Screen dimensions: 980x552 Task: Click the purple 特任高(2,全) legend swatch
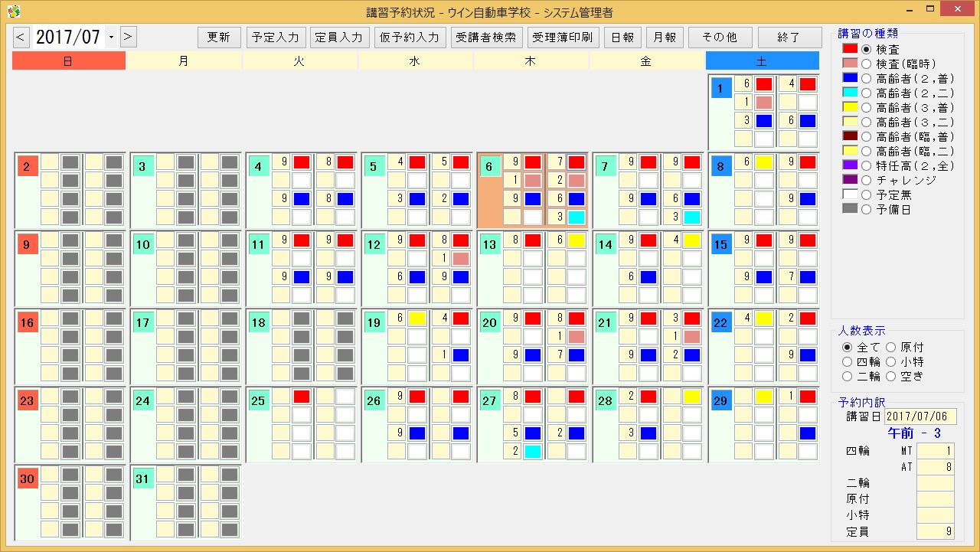pos(849,165)
